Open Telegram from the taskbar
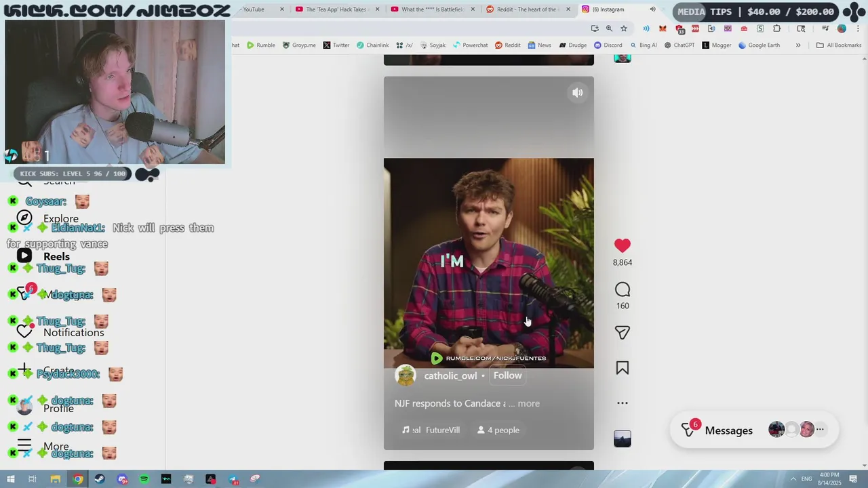The width and height of the screenshot is (868, 488). click(x=233, y=479)
